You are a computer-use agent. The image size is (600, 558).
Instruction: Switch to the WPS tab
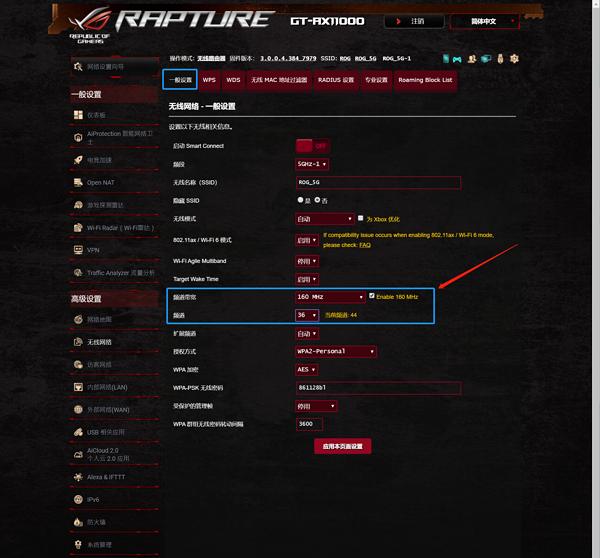tap(209, 80)
